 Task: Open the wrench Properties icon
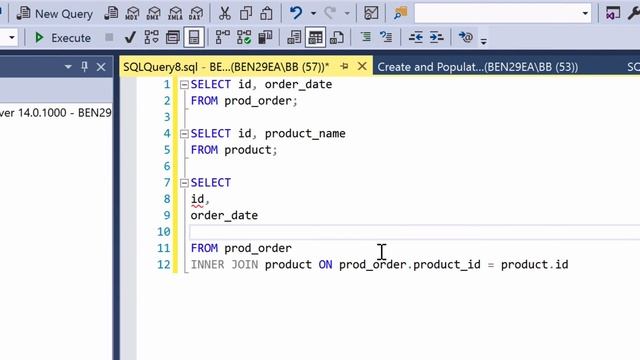(x=634, y=13)
